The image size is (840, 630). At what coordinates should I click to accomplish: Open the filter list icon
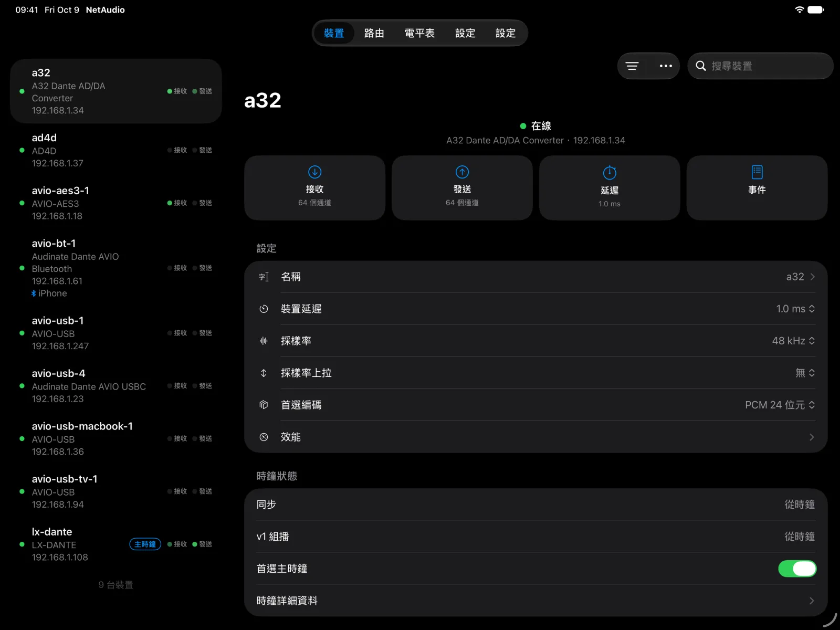(632, 66)
